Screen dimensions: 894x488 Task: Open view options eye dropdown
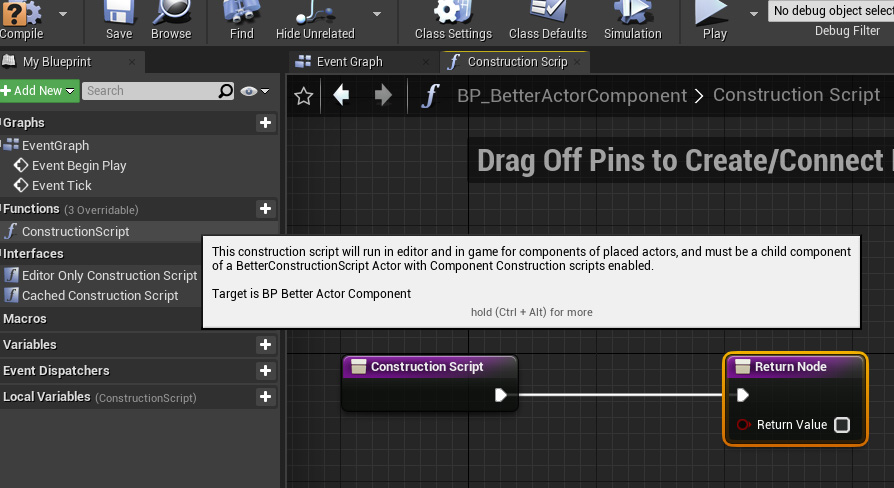click(x=255, y=91)
